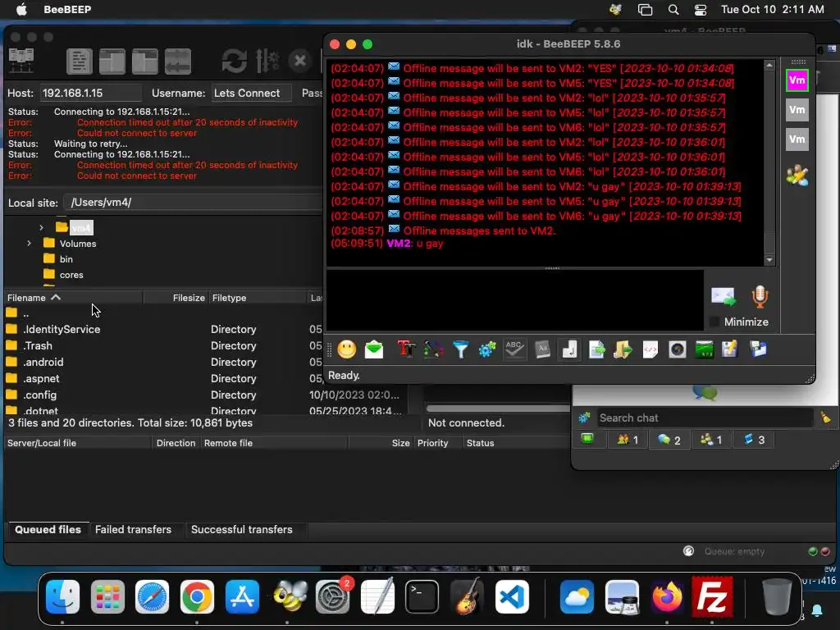Switch to the saved chats tab showing 3

pos(754,440)
